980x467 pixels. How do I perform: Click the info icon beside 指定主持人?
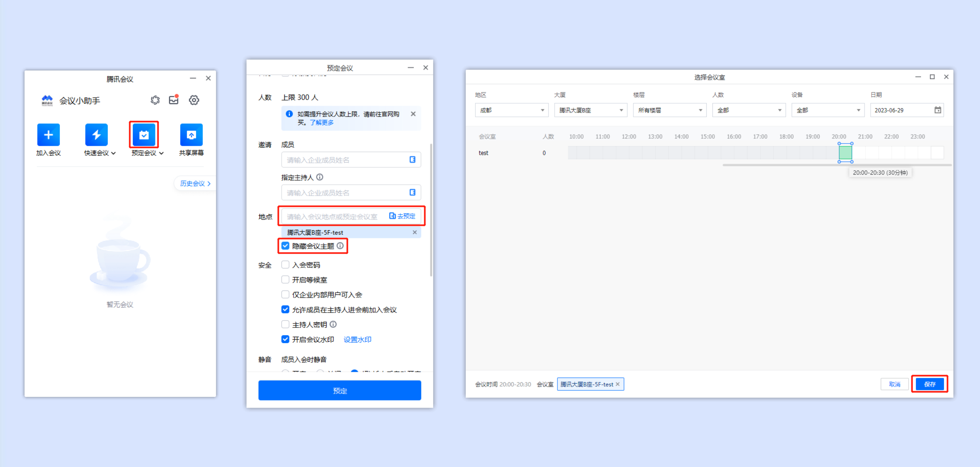pos(320,177)
